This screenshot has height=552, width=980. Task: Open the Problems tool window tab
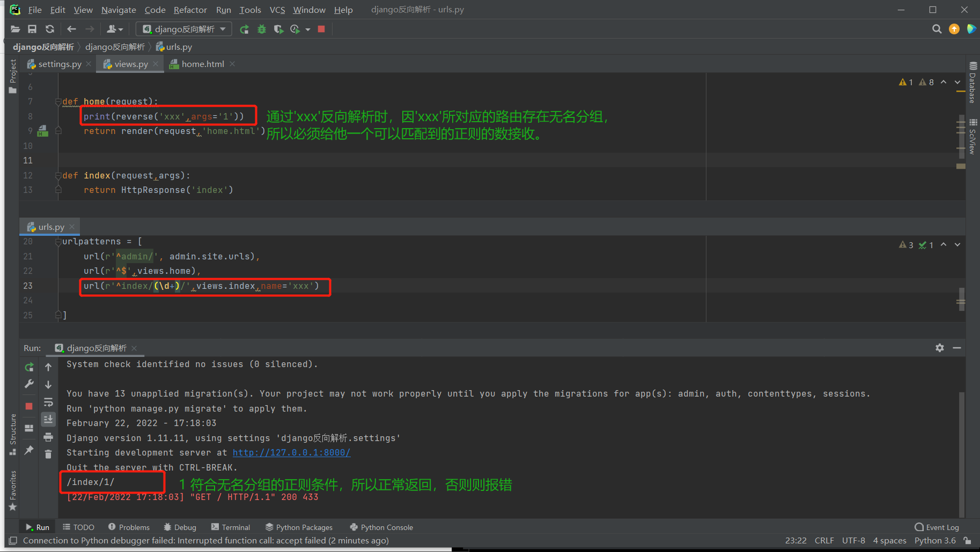tap(129, 527)
